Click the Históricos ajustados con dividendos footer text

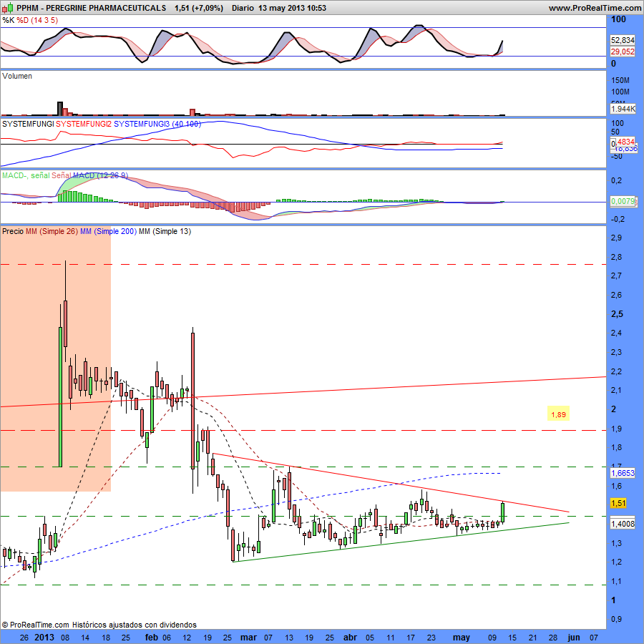click(x=135, y=625)
